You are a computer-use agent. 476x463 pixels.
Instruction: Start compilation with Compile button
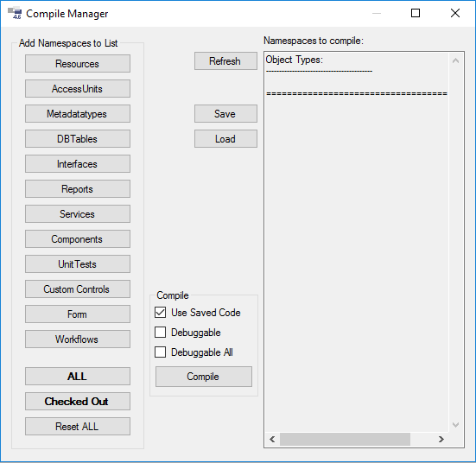204,377
